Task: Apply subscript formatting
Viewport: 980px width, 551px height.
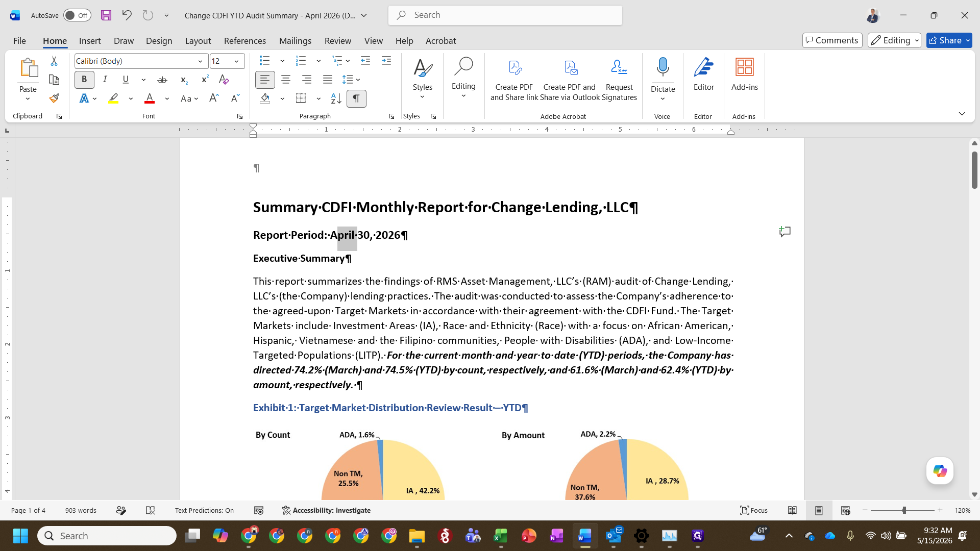Action: pos(184,80)
